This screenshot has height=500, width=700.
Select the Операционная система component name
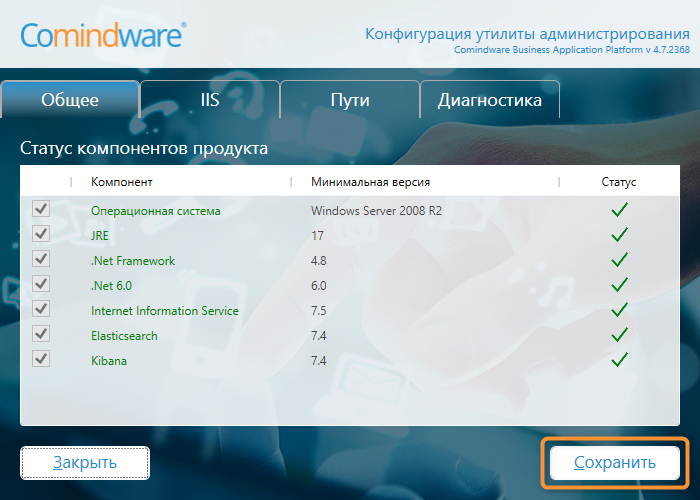coord(155,211)
